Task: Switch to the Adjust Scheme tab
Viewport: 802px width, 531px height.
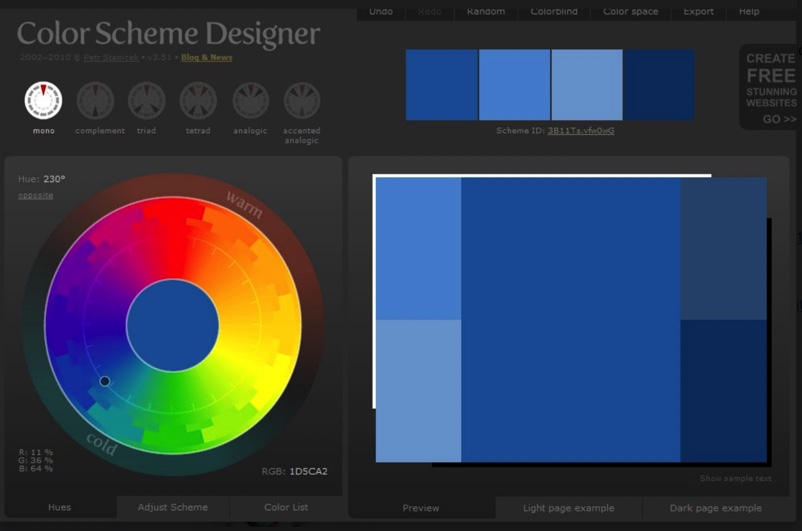Action: pyautogui.click(x=173, y=507)
